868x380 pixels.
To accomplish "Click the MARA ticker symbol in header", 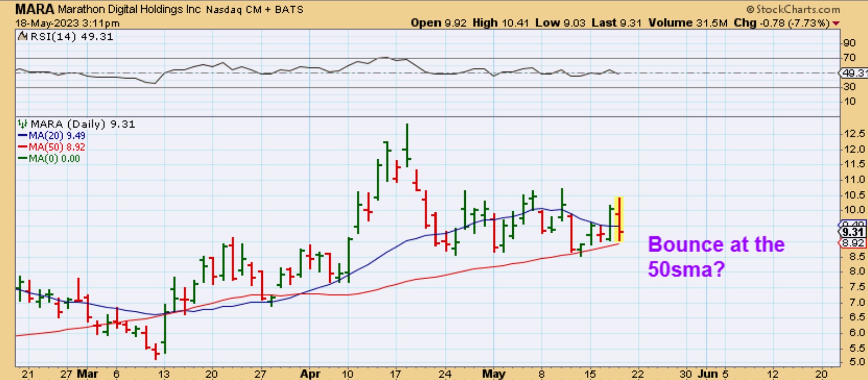I will [35, 9].
